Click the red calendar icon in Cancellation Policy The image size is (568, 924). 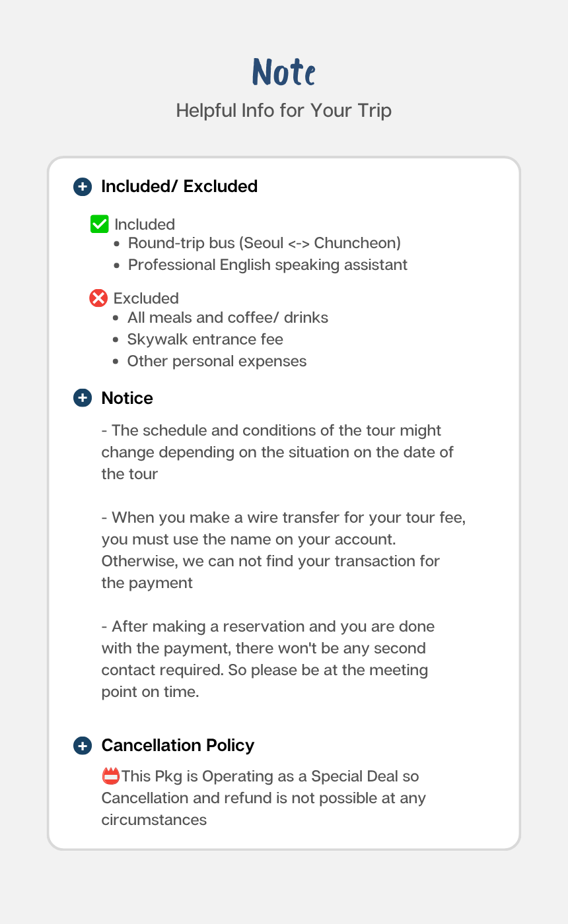[111, 776]
